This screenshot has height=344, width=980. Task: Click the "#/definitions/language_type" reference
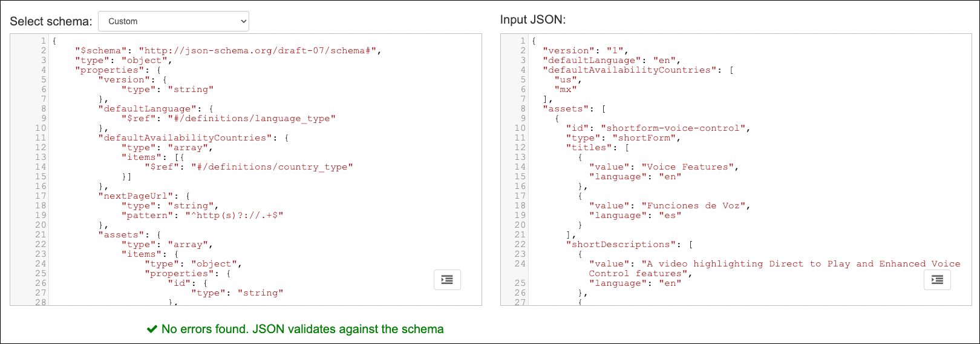[x=251, y=119]
